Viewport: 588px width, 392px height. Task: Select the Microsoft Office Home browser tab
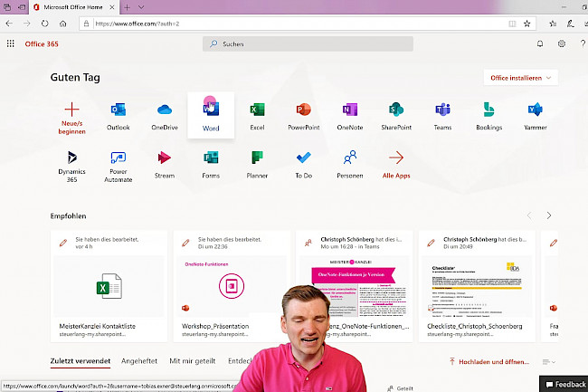tap(74, 7)
